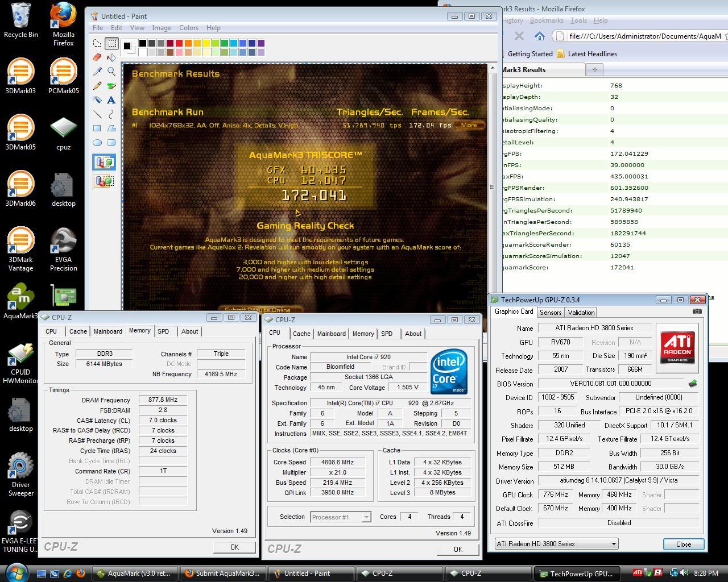The height and width of the screenshot is (582, 728).
Task: Pick the straight Line tool
Action: tap(97, 114)
